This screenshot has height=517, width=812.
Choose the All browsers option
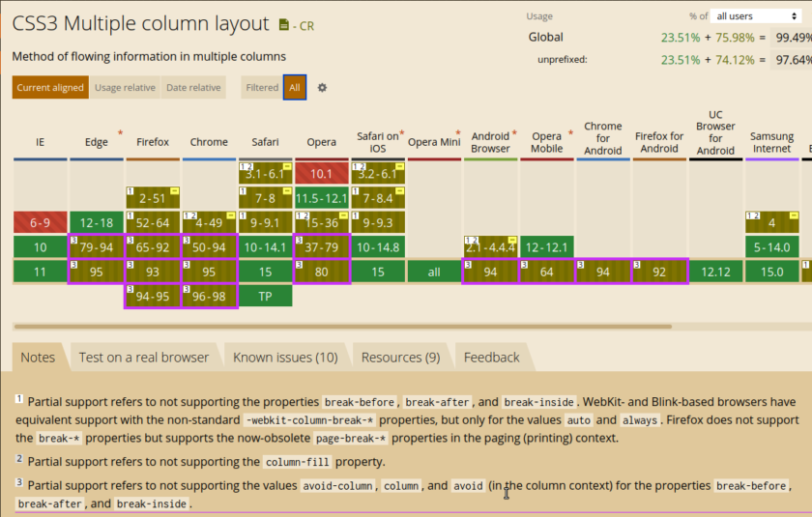point(295,88)
